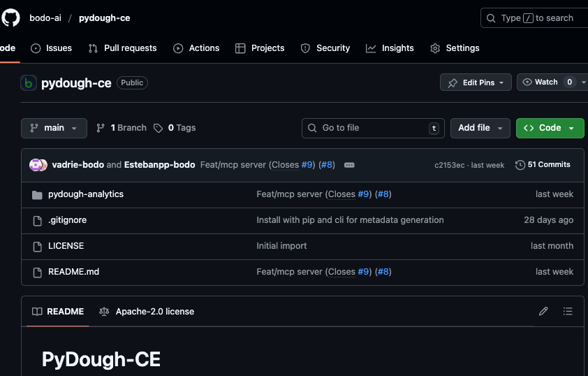
Task: Click the Feat/mcp server message in README.md row
Action: click(x=290, y=272)
